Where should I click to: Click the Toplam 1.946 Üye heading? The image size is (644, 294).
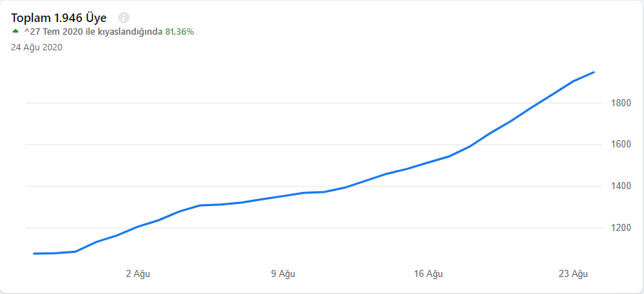coord(59,18)
